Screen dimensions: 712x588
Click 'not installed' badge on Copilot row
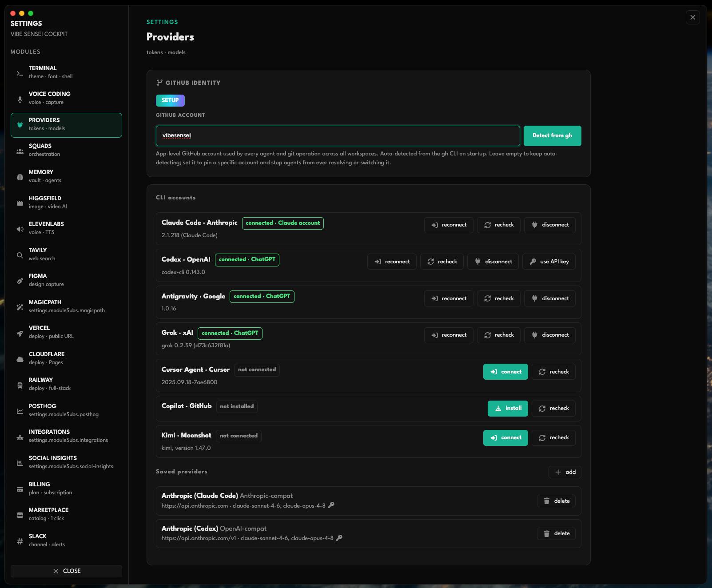237,406
